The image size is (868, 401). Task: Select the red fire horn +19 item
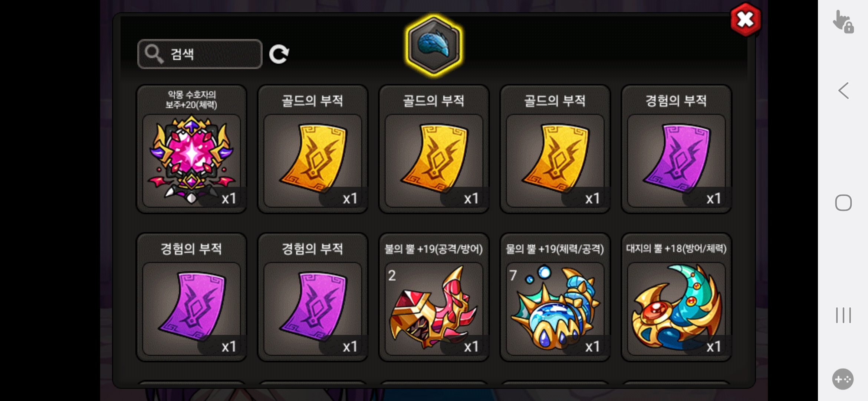(x=434, y=297)
